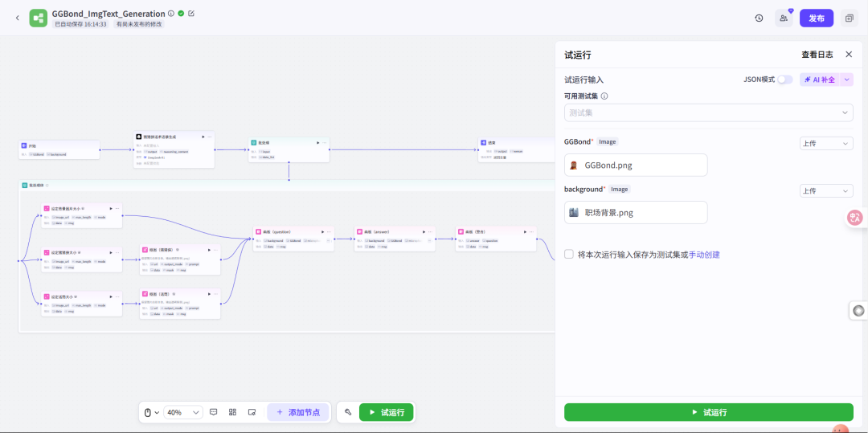Click the 试运行输入 heading text
The height and width of the screenshot is (433, 868).
[x=583, y=80]
